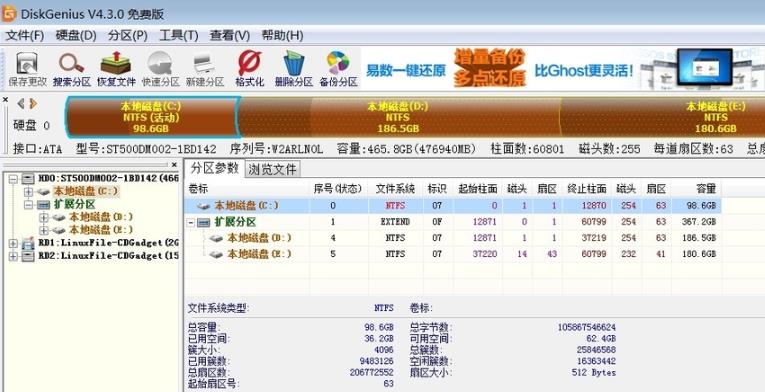Expand 本地磁盘(E:) node in tree
The width and height of the screenshot is (765, 392).
pyautogui.click(x=44, y=230)
